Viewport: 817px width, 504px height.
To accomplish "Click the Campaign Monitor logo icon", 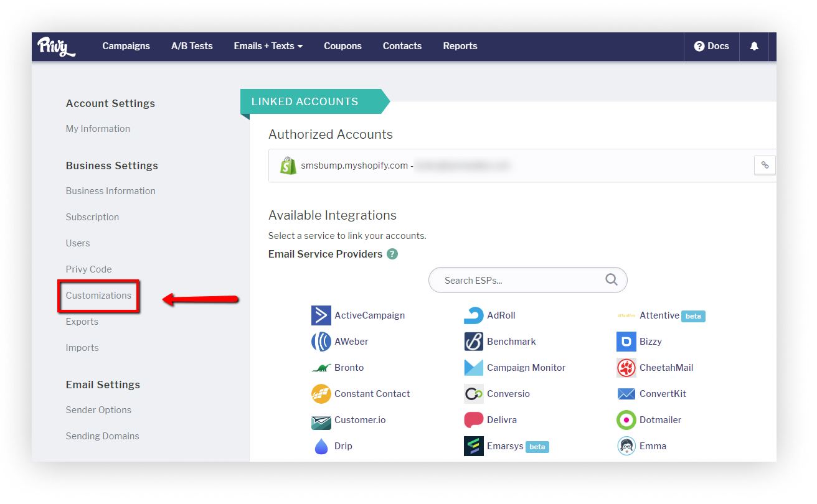I will click(x=474, y=368).
